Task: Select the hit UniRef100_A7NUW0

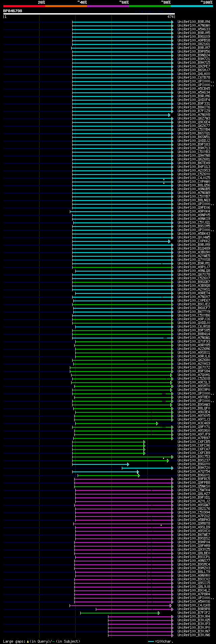Action: pyautogui.click(x=194, y=26)
